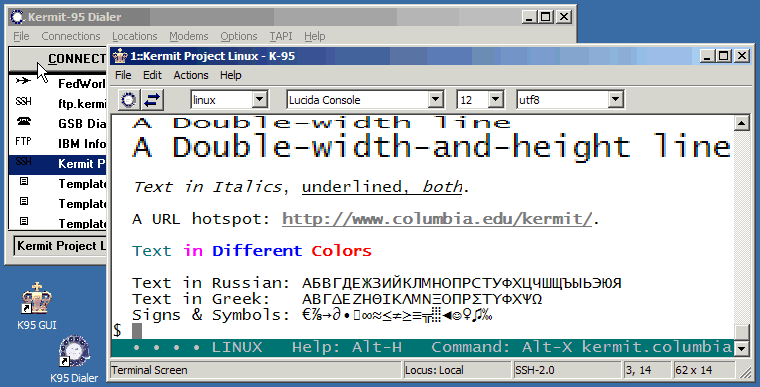Click the red word Colors in the terminal
Screen dimensions: 760x387
[x=342, y=251]
